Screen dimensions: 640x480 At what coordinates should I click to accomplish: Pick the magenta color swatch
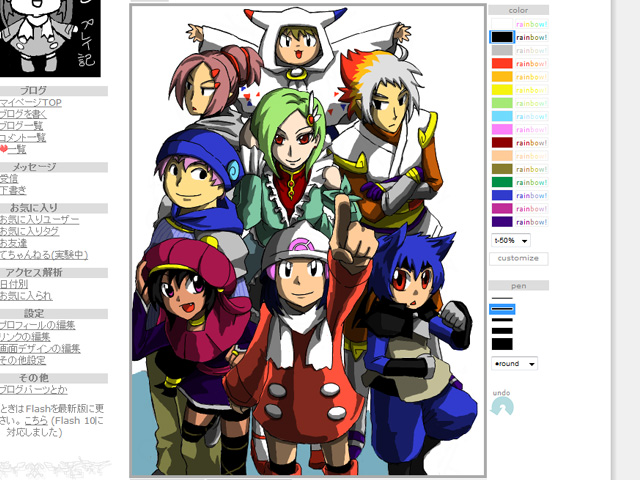502,209
